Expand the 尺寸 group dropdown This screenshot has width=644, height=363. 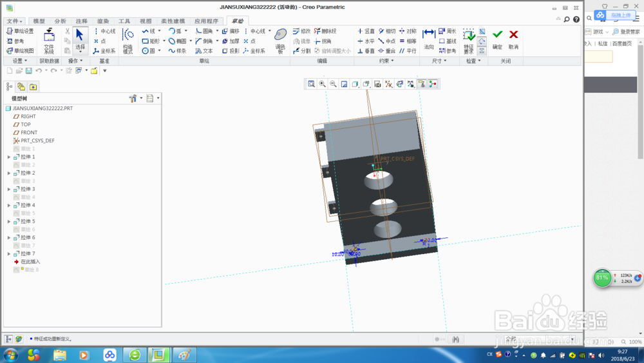439,61
